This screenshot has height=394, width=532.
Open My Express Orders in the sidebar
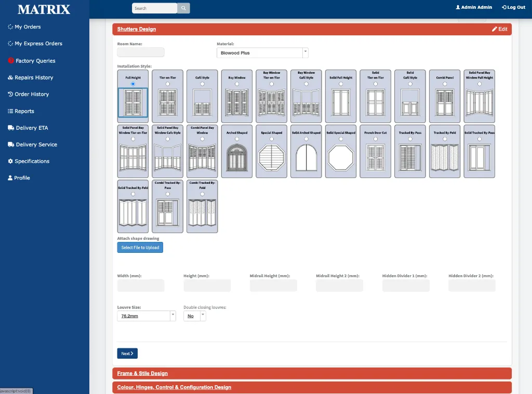[x=35, y=44]
